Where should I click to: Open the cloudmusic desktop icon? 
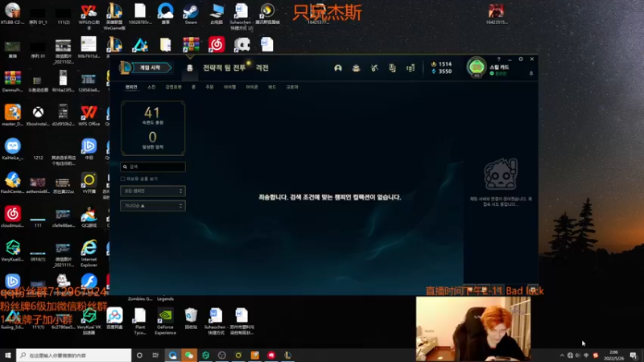click(13, 216)
